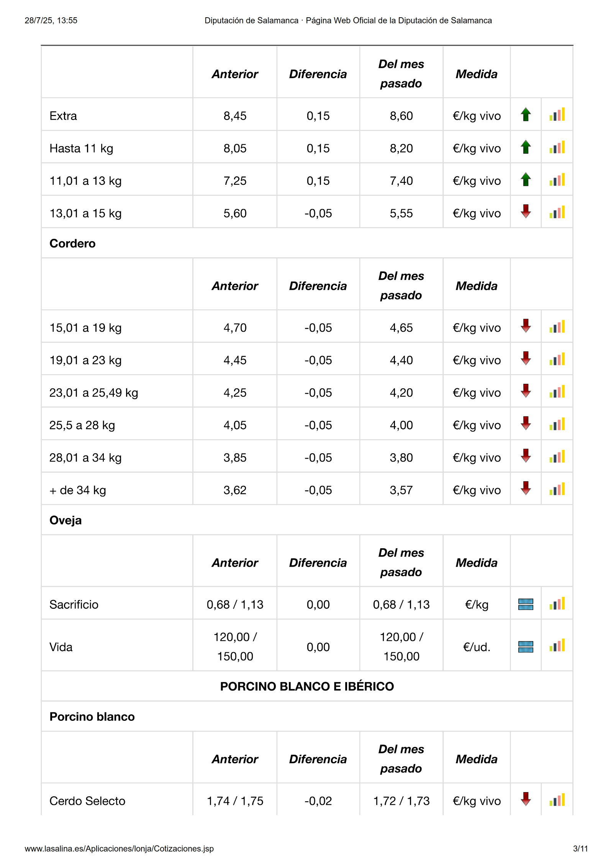
Task: Open the chart icon for 11,01 a 13 kg
Action: pos(557,180)
